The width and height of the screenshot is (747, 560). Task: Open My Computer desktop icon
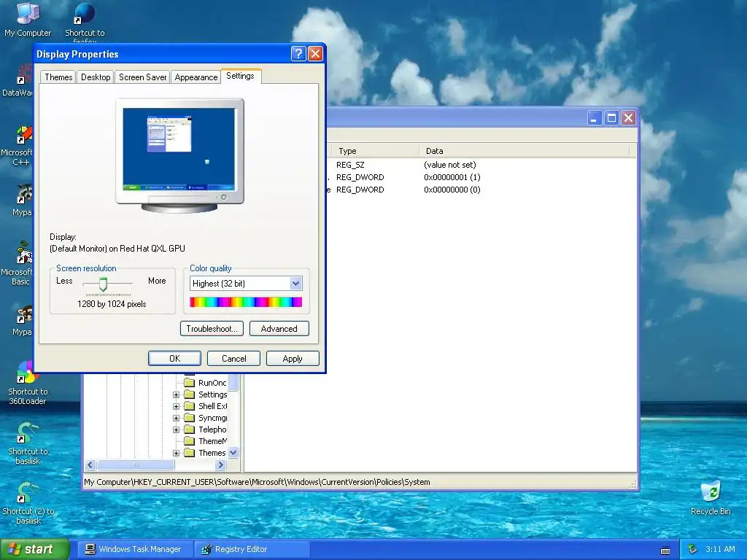pos(28,19)
